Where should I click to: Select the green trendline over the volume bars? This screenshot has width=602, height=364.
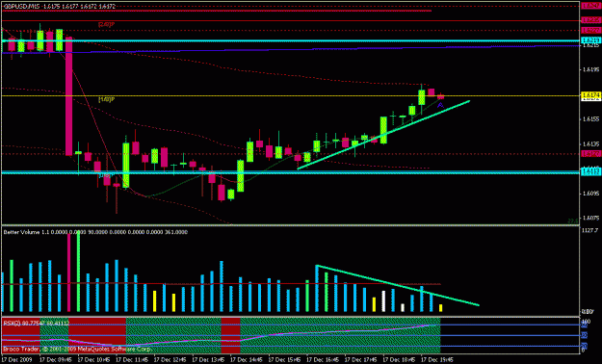click(x=398, y=285)
